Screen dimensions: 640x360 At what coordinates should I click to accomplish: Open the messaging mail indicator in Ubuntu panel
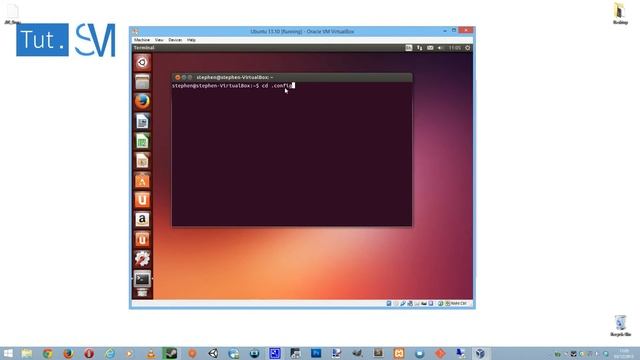tap(430, 48)
